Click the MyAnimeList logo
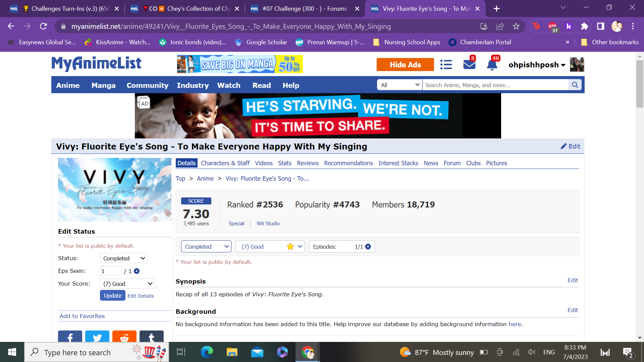This screenshot has width=644, height=362. (96, 64)
